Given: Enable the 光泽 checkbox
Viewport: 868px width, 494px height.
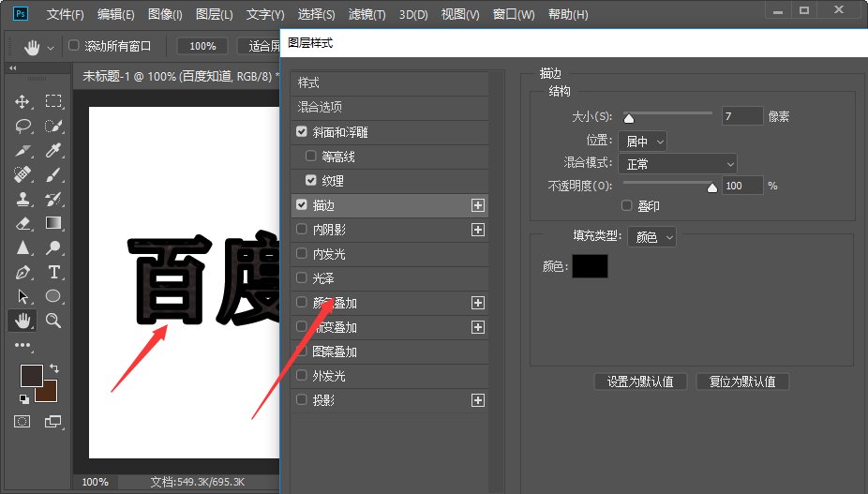Looking at the screenshot, I should 301,277.
